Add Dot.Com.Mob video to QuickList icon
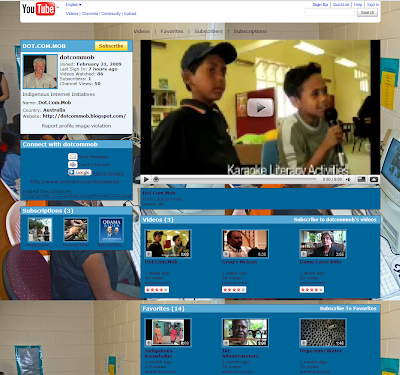 click(x=149, y=254)
